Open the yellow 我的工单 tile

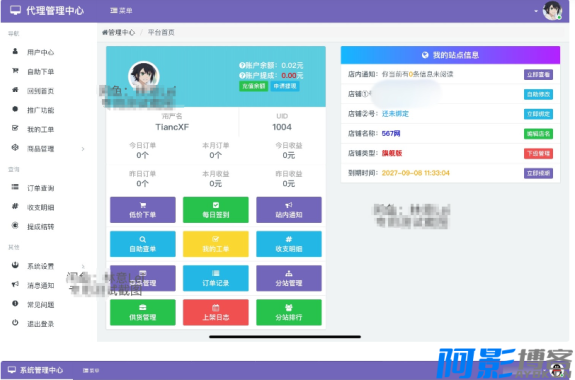[216, 244]
